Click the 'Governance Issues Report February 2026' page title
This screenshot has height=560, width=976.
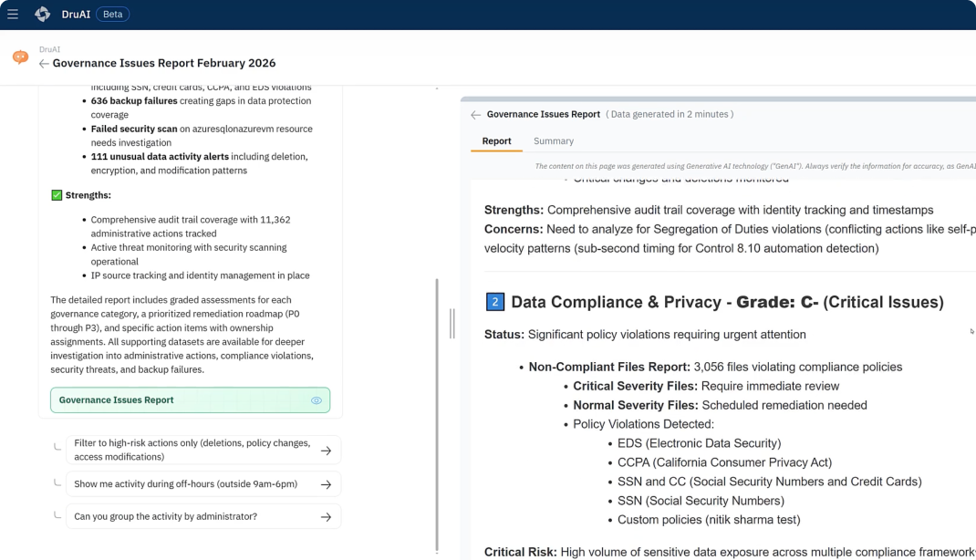tap(164, 64)
